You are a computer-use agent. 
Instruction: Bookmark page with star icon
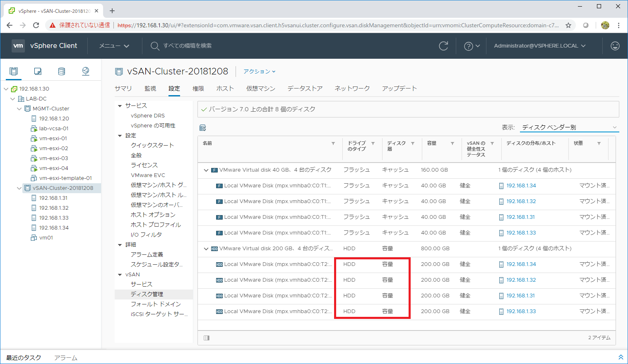pyautogui.click(x=568, y=25)
